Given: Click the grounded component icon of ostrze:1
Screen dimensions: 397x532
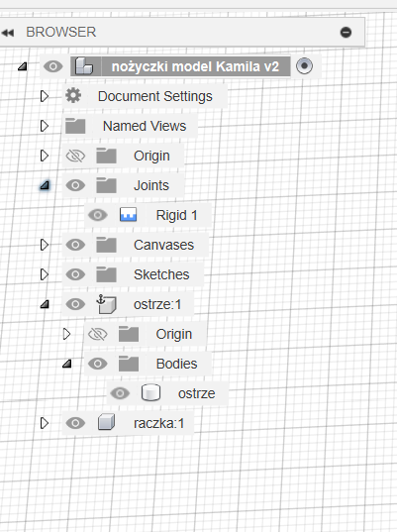Looking at the screenshot, I should coord(106,304).
